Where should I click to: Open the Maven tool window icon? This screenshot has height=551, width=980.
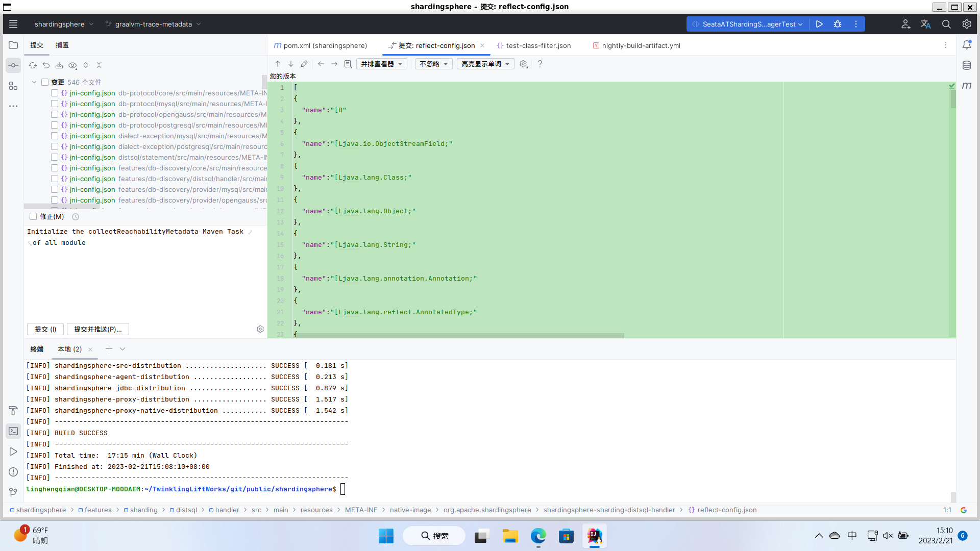point(967,86)
